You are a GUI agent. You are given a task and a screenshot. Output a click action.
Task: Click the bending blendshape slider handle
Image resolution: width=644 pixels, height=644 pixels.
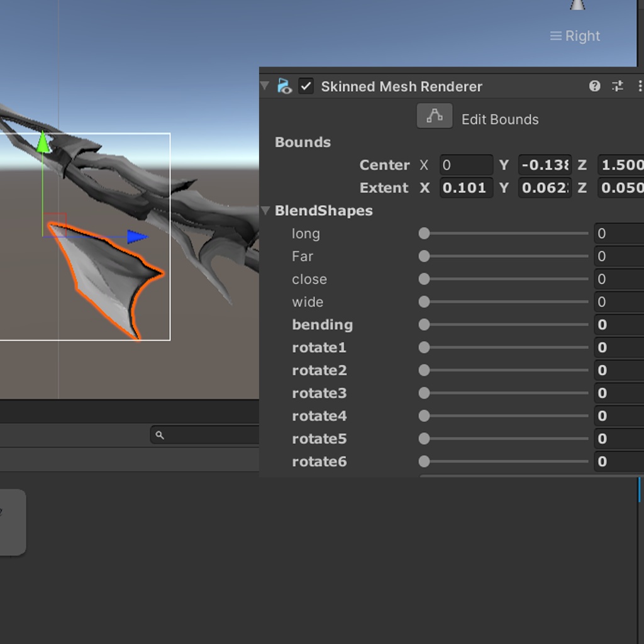pos(425,325)
